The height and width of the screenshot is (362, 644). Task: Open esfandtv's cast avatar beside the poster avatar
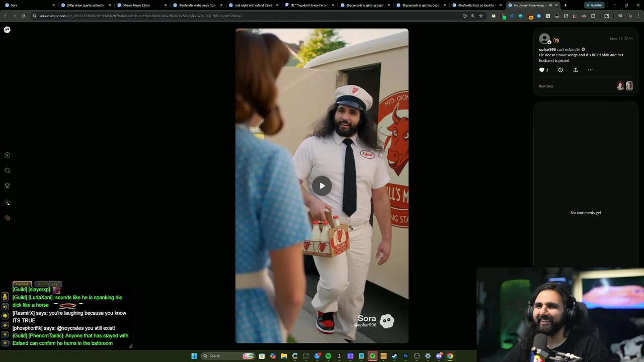coord(556,41)
